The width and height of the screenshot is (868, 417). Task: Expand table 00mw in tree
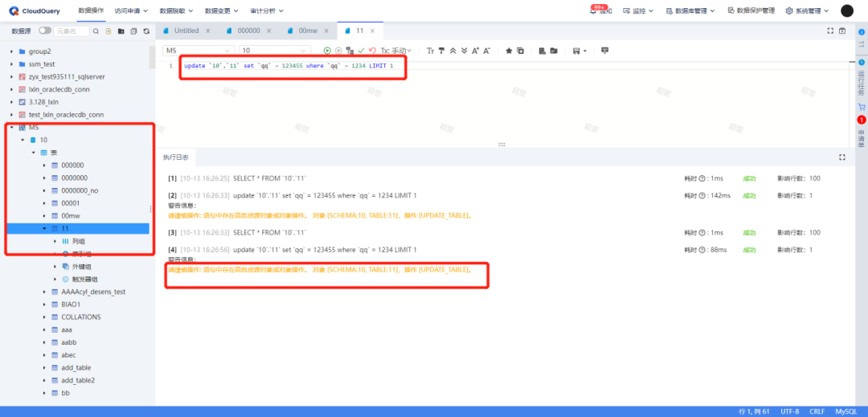click(44, 215)
